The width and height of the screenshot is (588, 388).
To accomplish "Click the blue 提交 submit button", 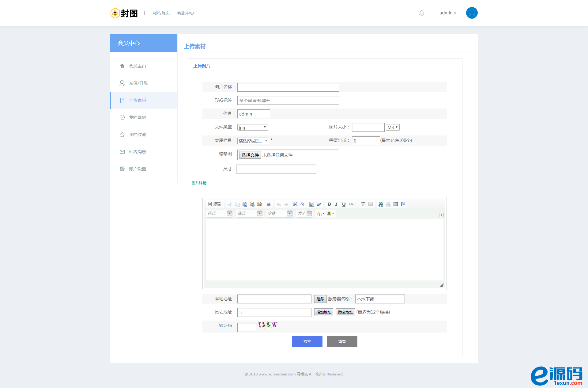I will [307, 341].
